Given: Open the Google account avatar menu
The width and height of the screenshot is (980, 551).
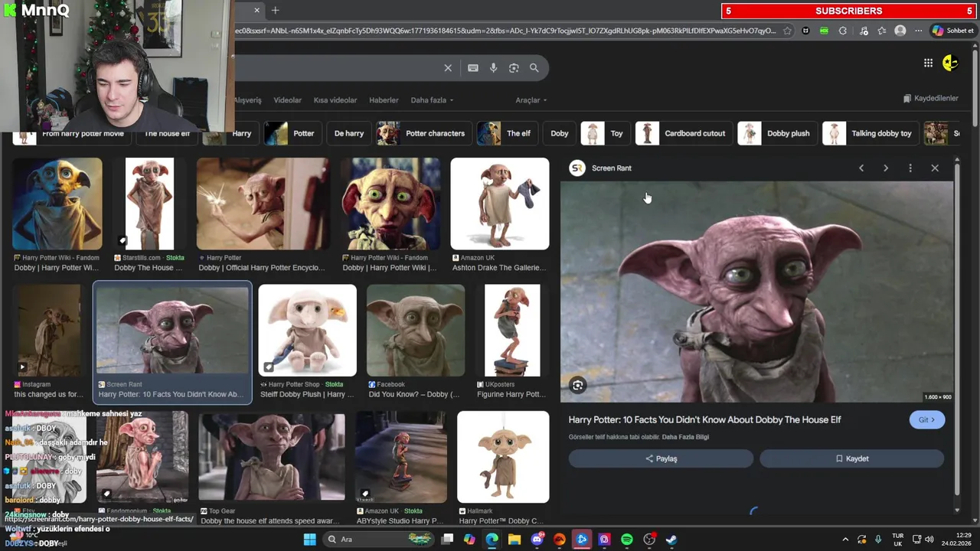Looking at the screenshot, I should point(950,63).
